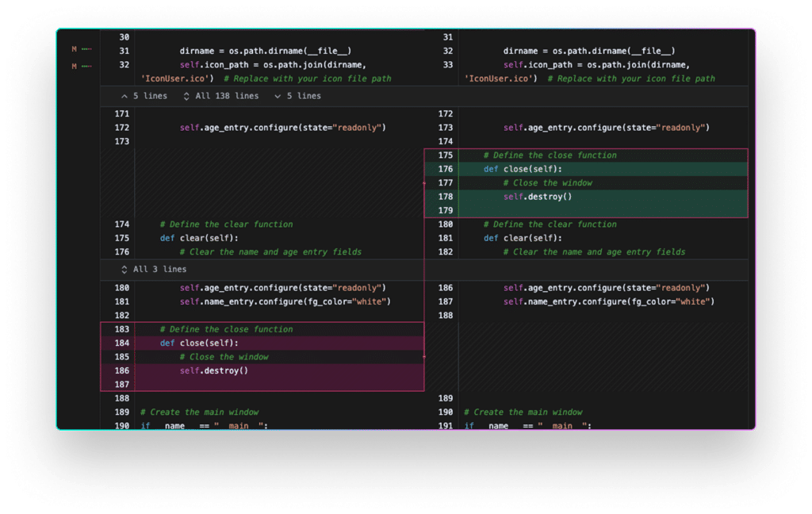Click added line 177 Close the window comment
Viewport: 812px width, 514px height.
(x=547, y=183)
